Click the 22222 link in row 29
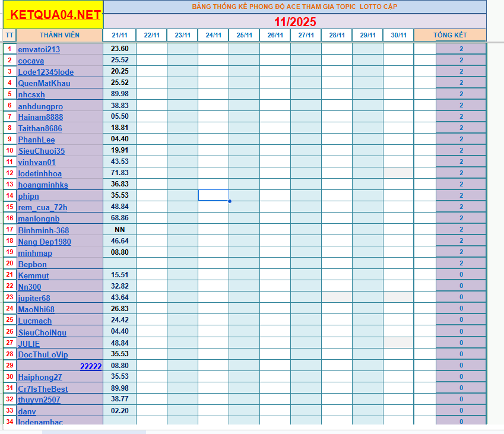 pyautogui.click(x=90, y=366)
